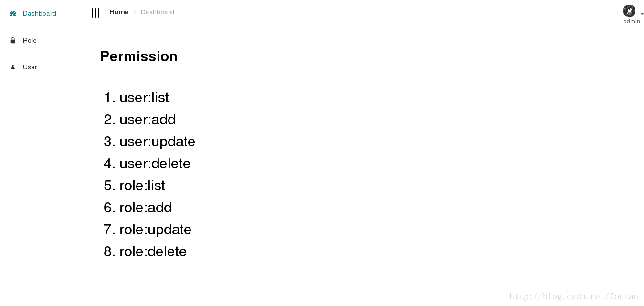Viewport: 644px width, 306px height.
Task: Click the Dashboard gauge icon in sidebar
Action: click(13, 14)
